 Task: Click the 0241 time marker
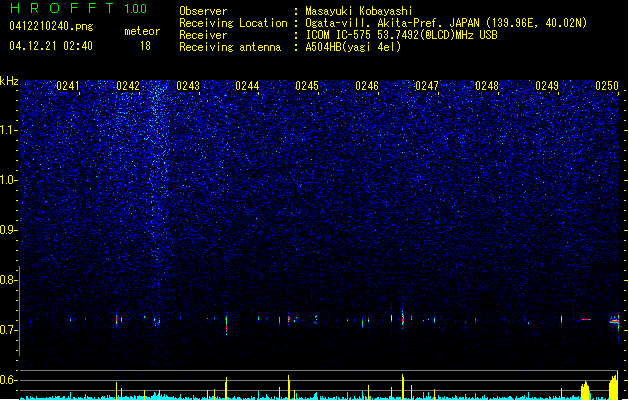pos(68,86)
